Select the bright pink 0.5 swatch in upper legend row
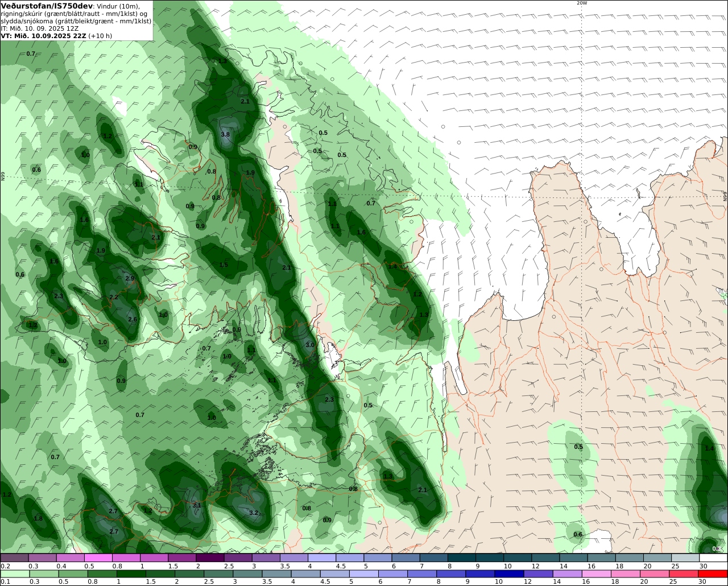728x586 pixels. point(98,558)
